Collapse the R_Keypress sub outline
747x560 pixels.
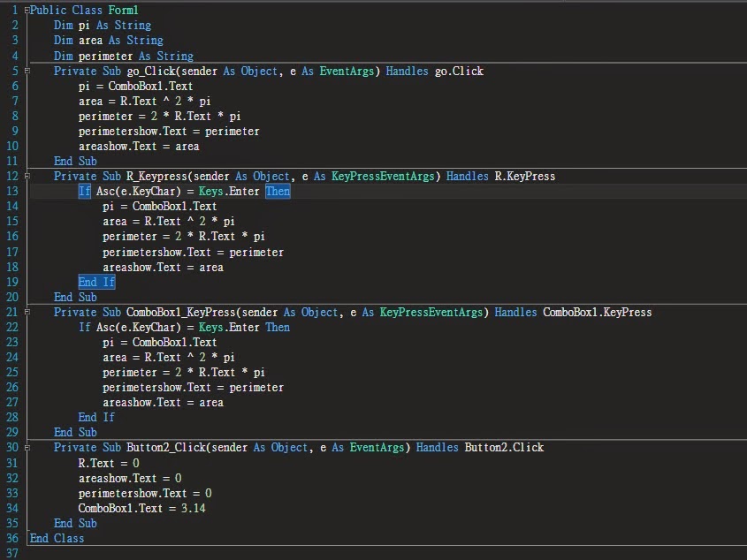click(x=27, y=176)
